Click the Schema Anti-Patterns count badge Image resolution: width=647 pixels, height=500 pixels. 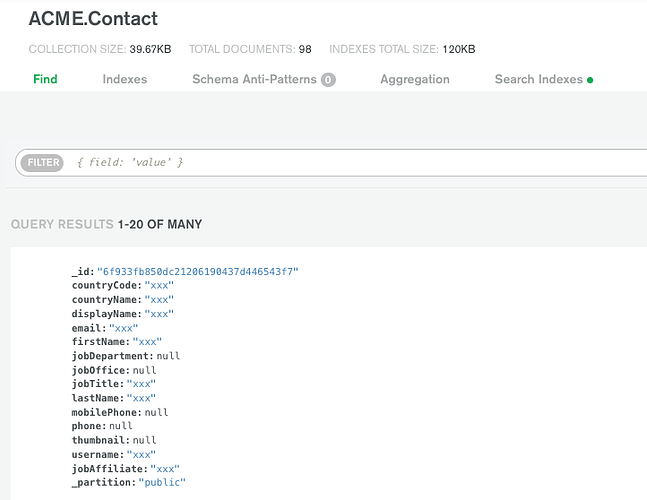tap(328, 80)
